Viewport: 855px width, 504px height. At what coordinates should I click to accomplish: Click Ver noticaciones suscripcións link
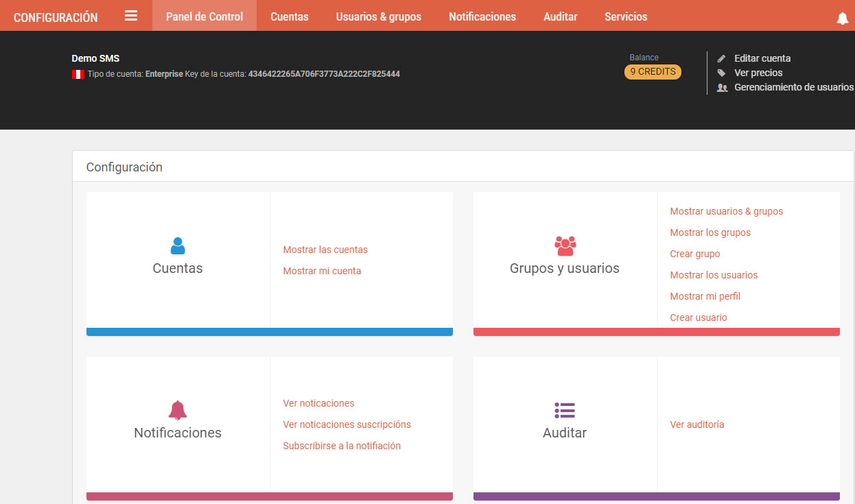(x=347, y=424)
